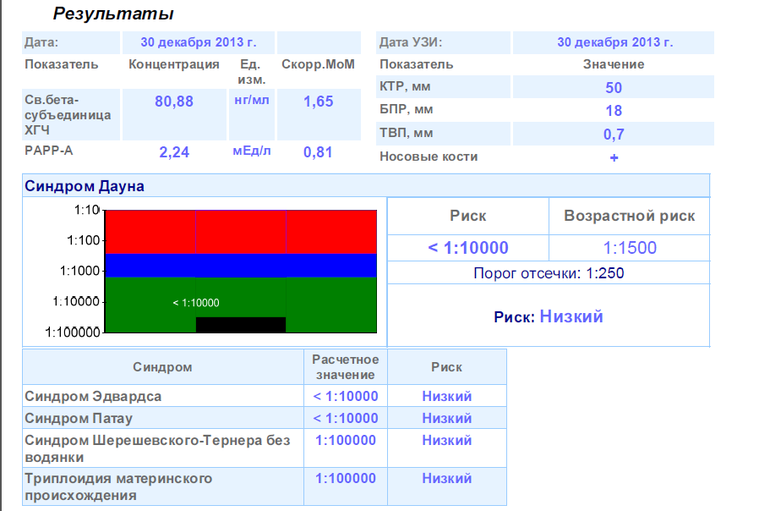770x511 pixels.
Task: Select the ТВП value 0,7
Action: (613, 134)
